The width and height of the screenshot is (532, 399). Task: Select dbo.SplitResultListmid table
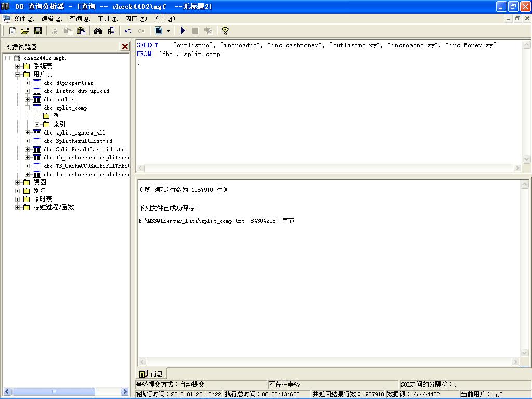click(78, 141)
